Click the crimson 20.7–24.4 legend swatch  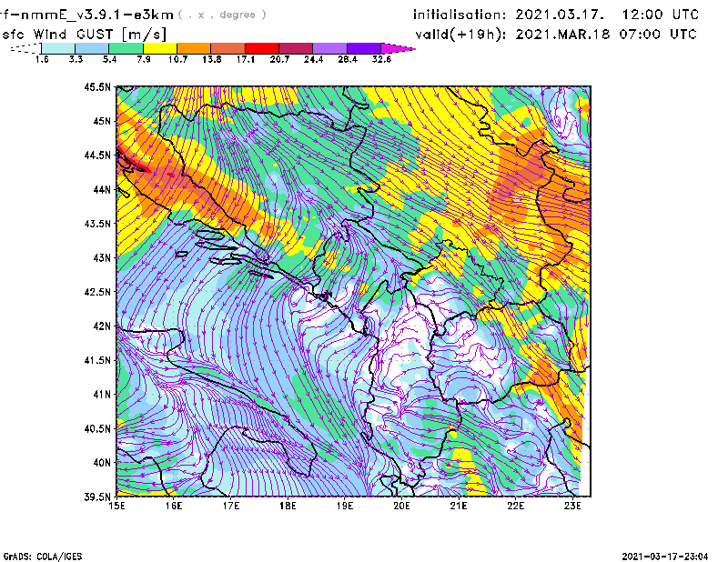(x=296, y=48)
